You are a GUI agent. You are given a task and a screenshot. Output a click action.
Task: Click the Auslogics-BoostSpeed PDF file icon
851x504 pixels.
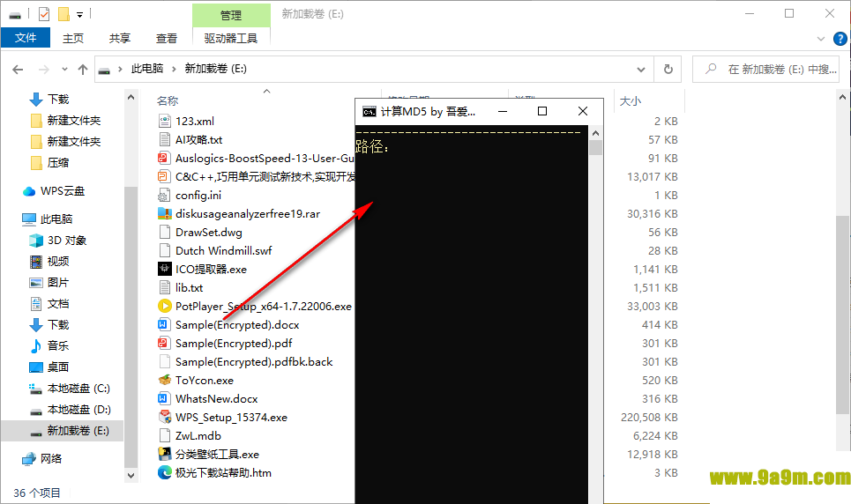point(164,158)
